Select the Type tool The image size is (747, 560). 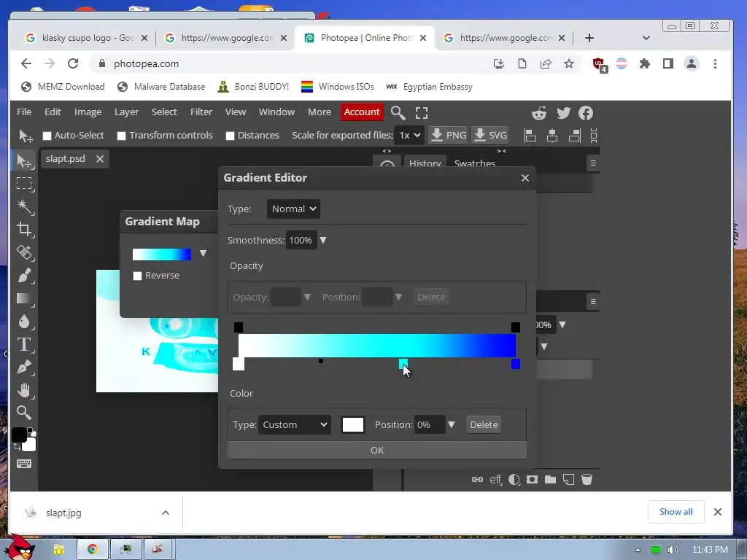click(x=24, y=344)
